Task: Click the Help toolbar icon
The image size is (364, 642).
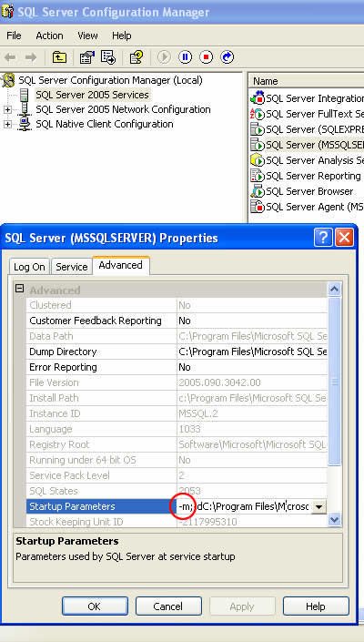Action: pyautogui.click(x=136, y=56)
